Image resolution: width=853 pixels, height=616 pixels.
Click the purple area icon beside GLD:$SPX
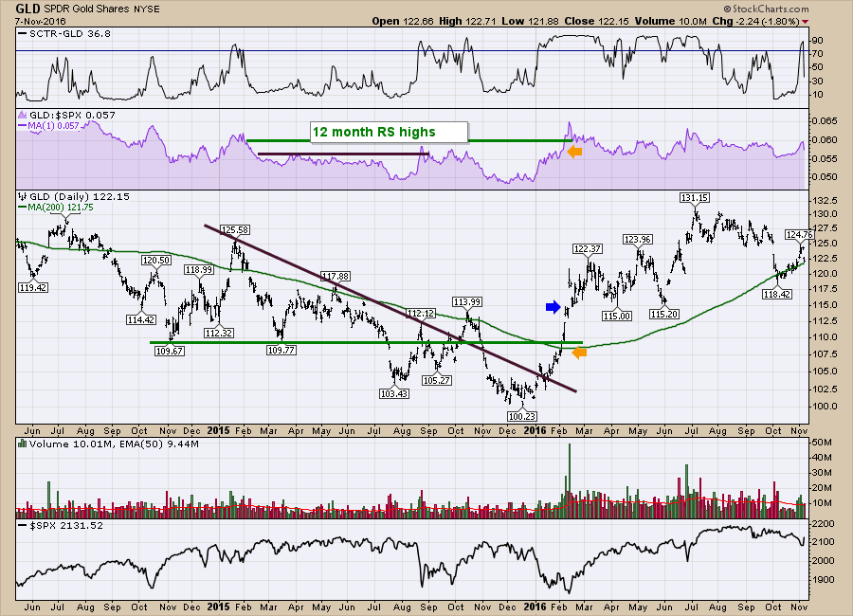pos(23,115)
